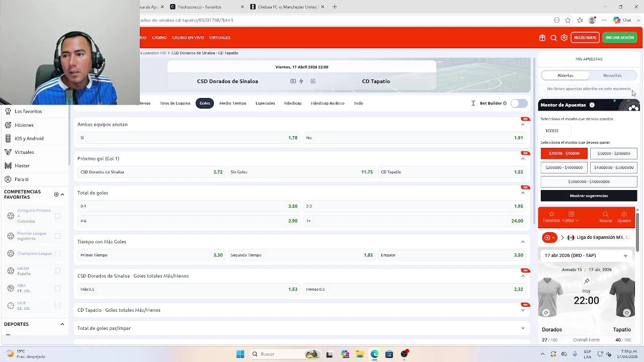The height and width of the screenshot is (362, 644).
Task: Switch to the Medio Tiempo tab
Action: 232,103
